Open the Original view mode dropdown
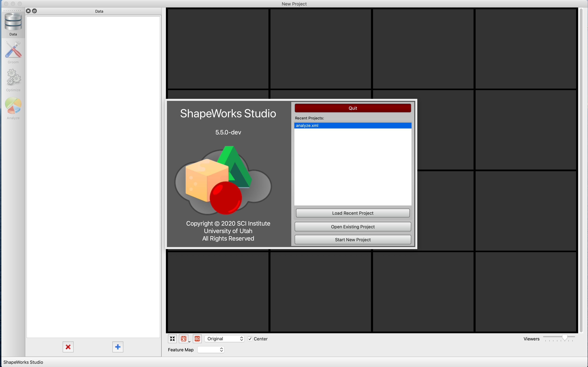 click(225, 339)
